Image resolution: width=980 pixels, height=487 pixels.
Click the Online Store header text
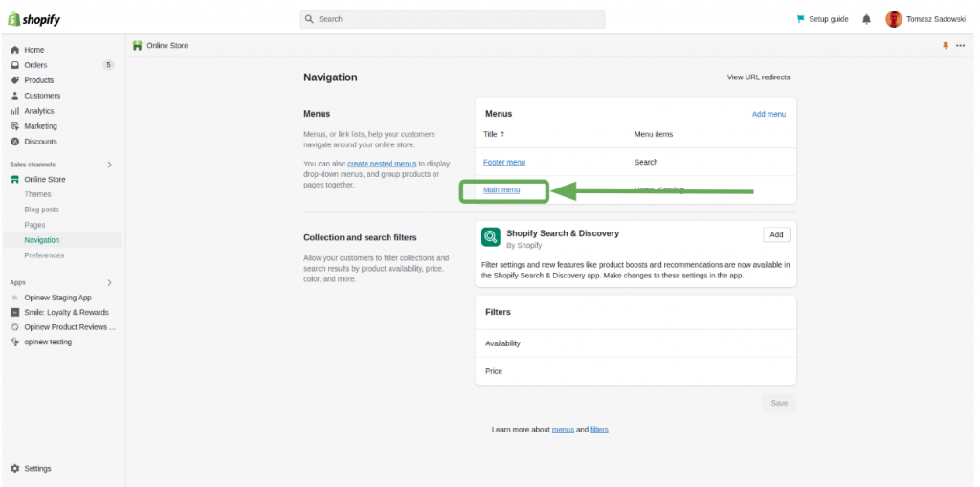coord(167,46)
